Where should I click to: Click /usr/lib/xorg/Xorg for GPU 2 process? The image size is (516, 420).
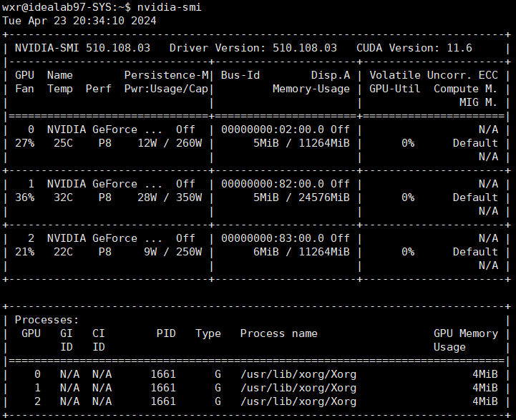(298, 401)
